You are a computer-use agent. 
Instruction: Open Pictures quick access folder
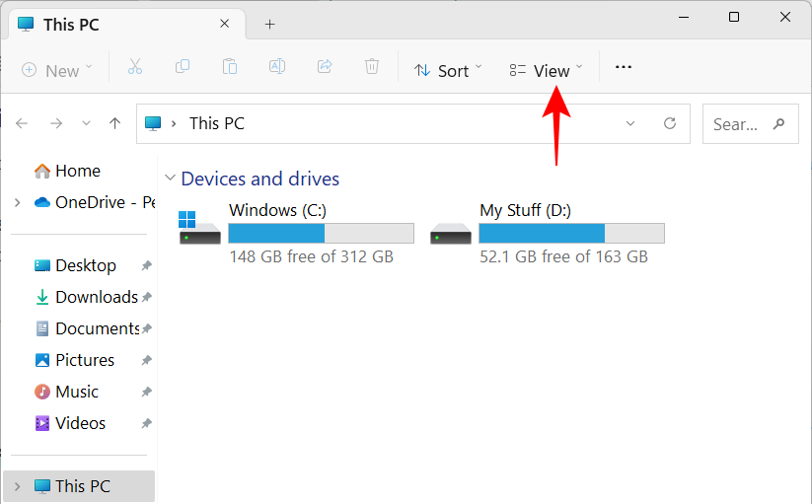[74, 360]
